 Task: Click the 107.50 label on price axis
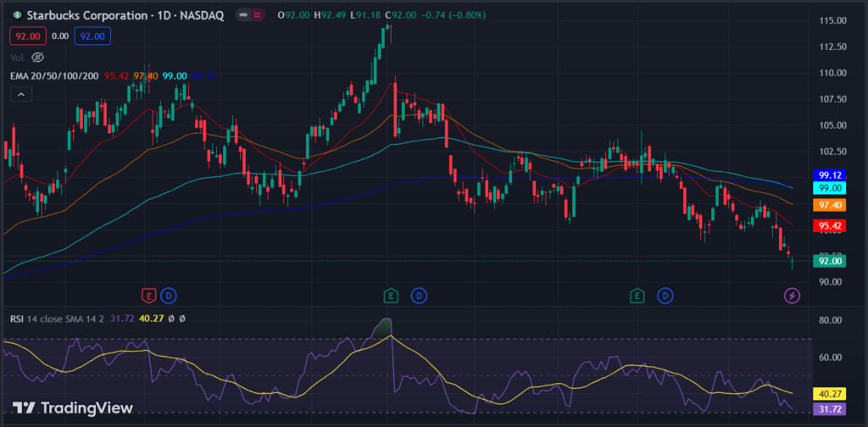832,99
